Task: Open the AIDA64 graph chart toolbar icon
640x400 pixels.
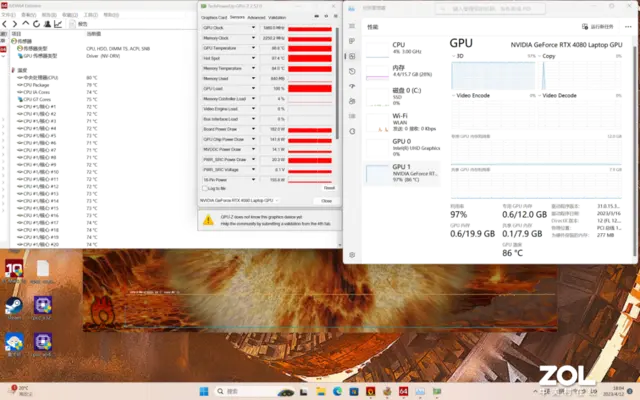Action: [x=58, y=24]
